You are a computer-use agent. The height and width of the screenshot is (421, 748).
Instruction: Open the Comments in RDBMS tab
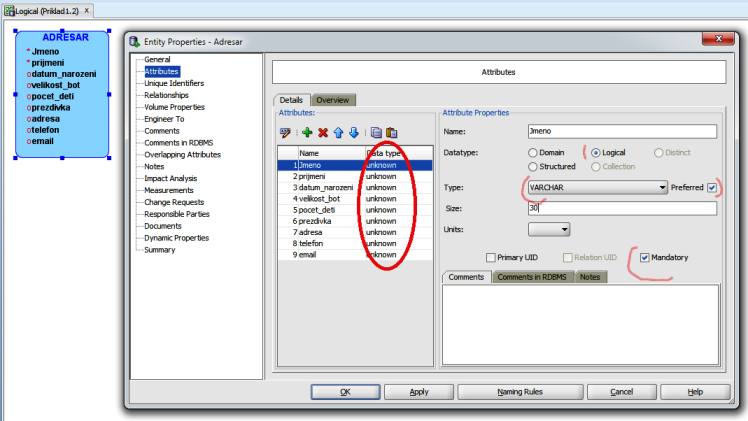click(534, 276)
